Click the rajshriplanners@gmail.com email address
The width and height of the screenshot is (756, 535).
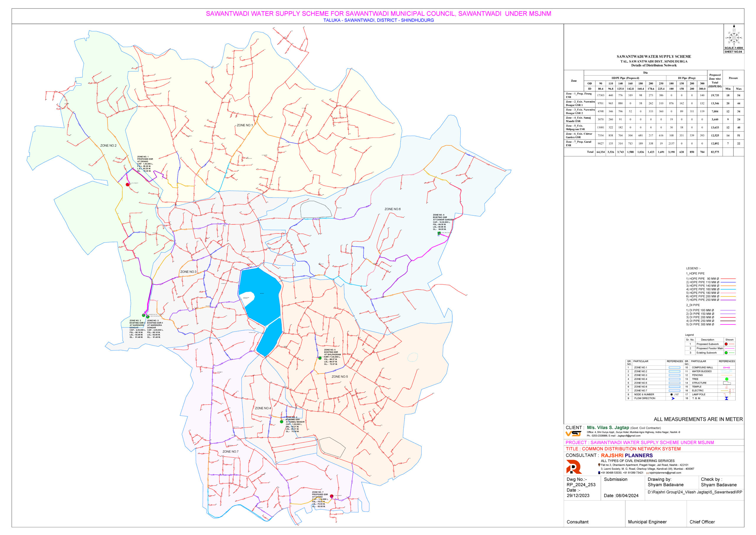pos(665,473)
